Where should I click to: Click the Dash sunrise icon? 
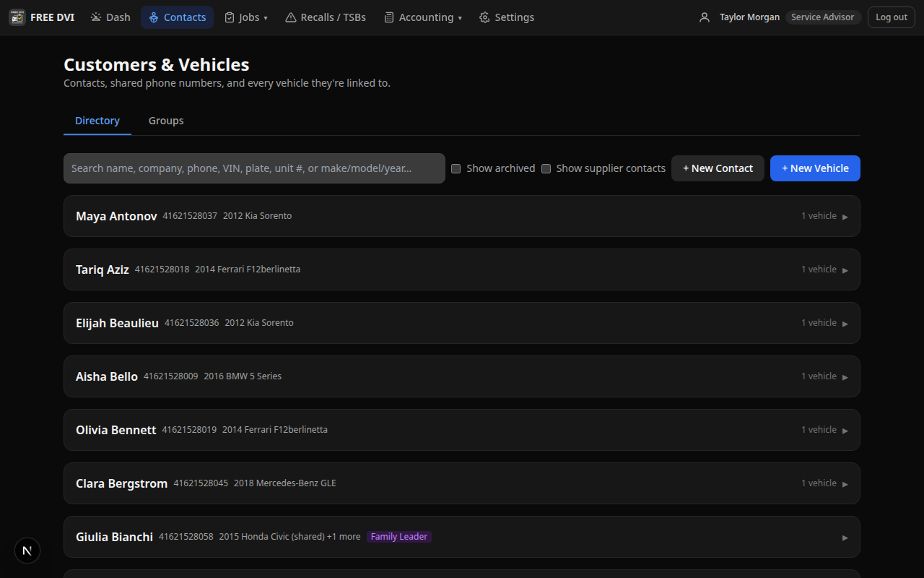[x=96, y=17]
